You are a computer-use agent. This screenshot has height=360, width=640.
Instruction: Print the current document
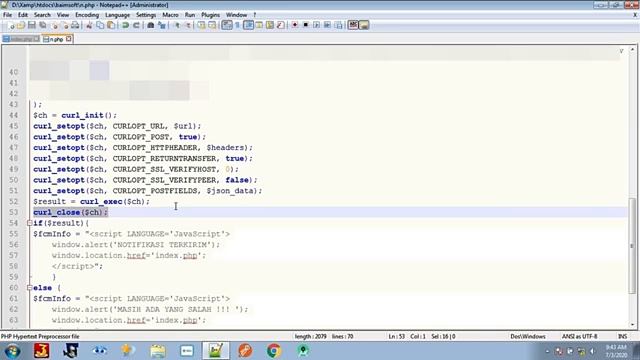tap(75, 25)
